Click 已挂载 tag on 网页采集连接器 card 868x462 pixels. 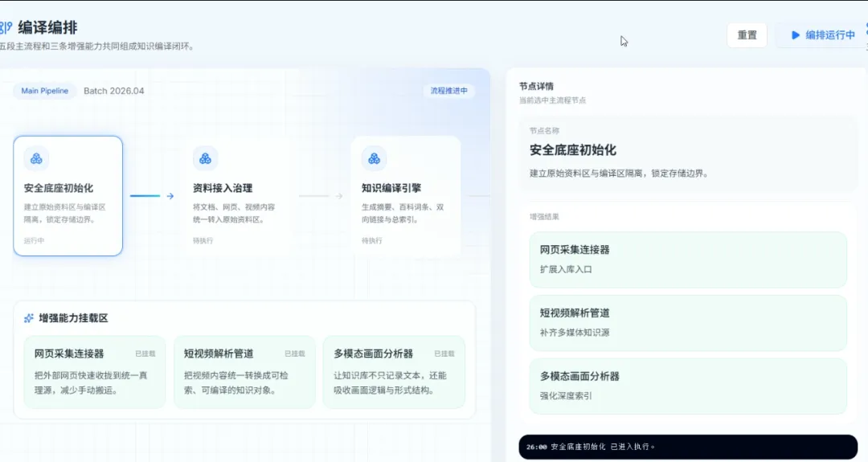(x=145, y=354)
